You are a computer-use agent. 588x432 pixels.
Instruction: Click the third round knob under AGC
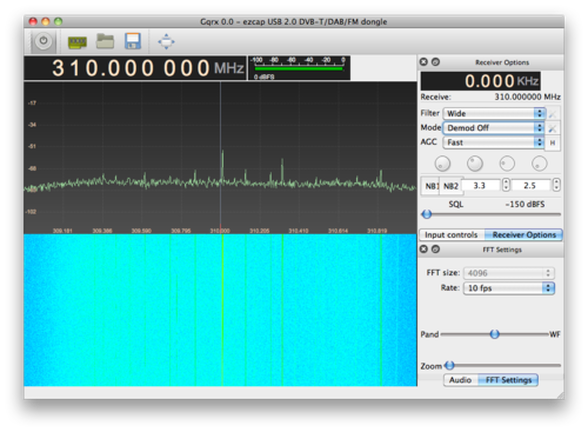click(507, 164)
